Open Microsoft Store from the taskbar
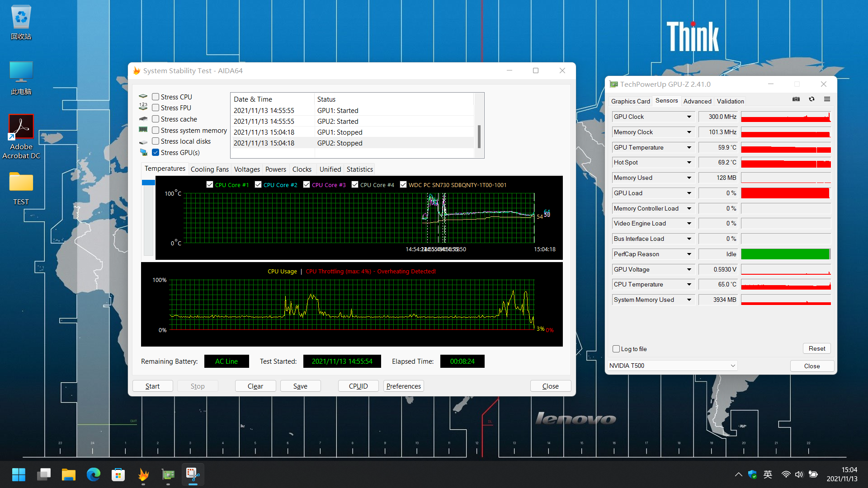 coord(118,474)
